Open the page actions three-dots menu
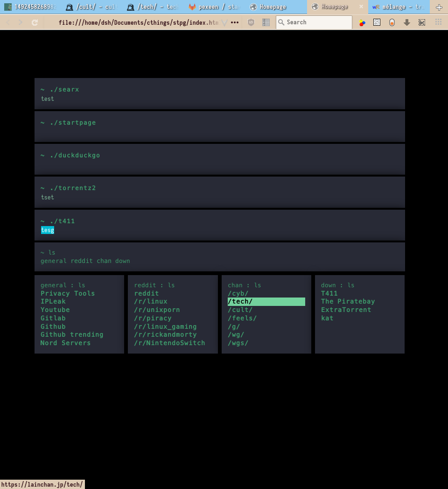 click(x=235, y=22)
